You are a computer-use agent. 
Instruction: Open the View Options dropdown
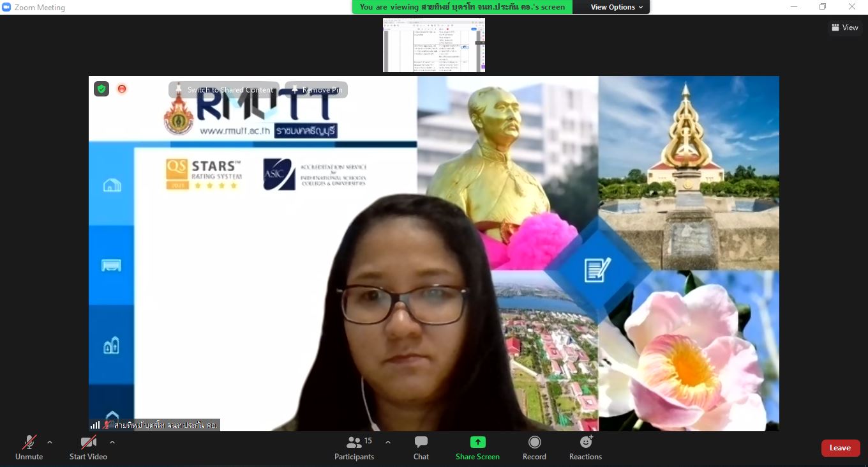611,7
